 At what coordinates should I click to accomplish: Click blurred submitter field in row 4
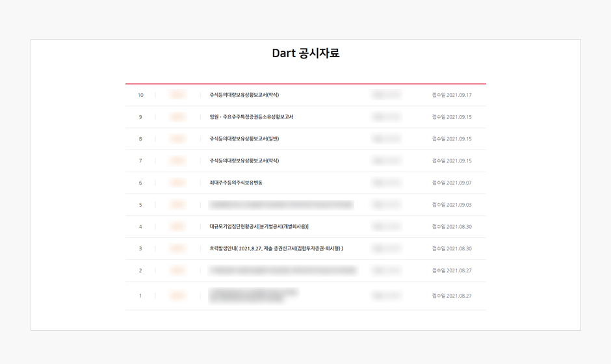click(385, 226)
